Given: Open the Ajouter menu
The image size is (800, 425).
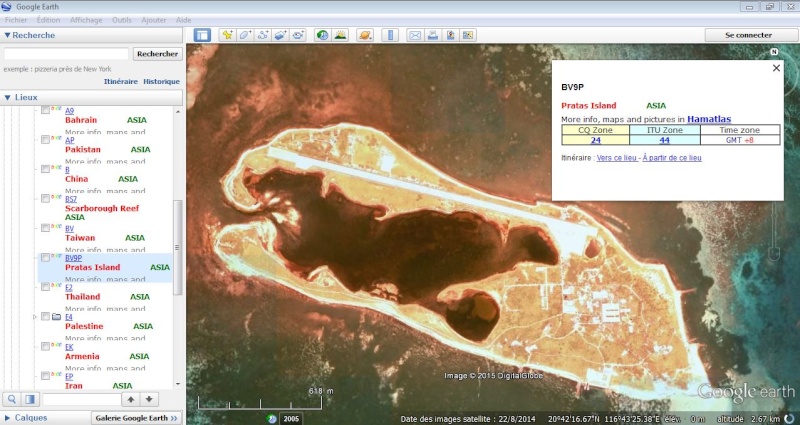Looking at the screenshot, I should pyautogui.click(x=154, y=20).
